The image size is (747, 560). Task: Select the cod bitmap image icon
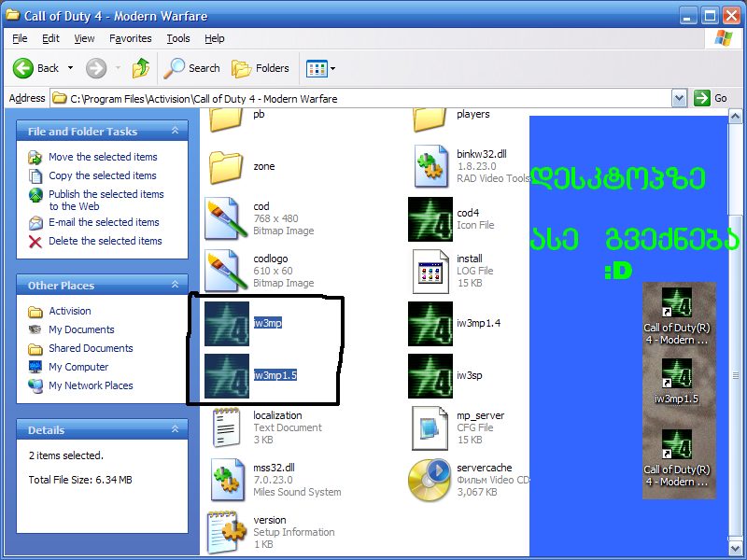(x=226, y=218)
